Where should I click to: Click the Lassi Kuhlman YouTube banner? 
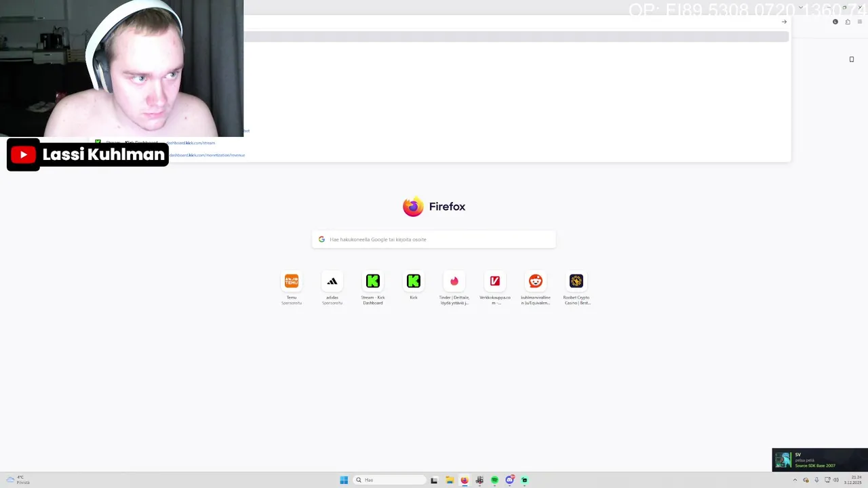[87, 155]
